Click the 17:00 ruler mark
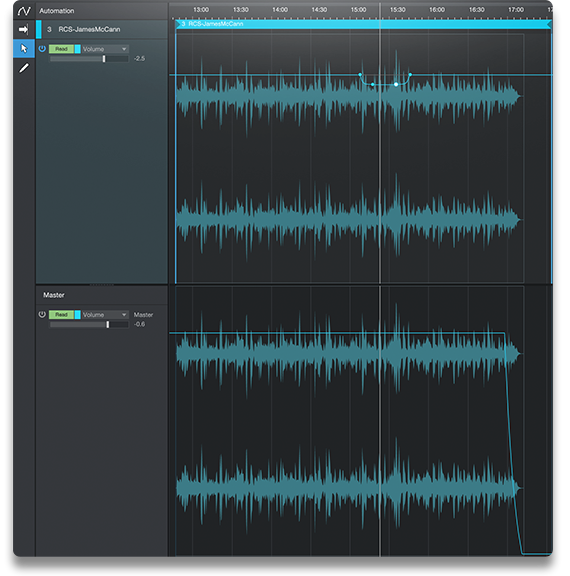Screen dimensions: 570x576 [x=516, y=10]
